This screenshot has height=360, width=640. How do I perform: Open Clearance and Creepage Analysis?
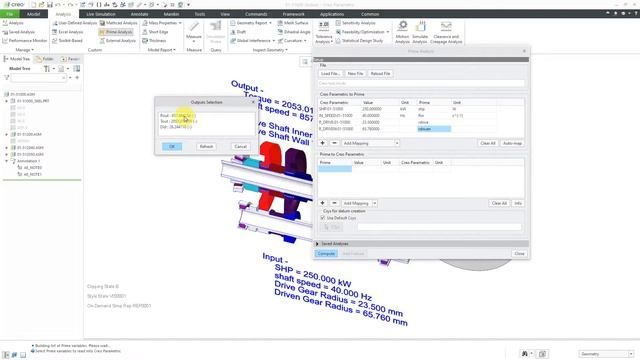(446, 32)
